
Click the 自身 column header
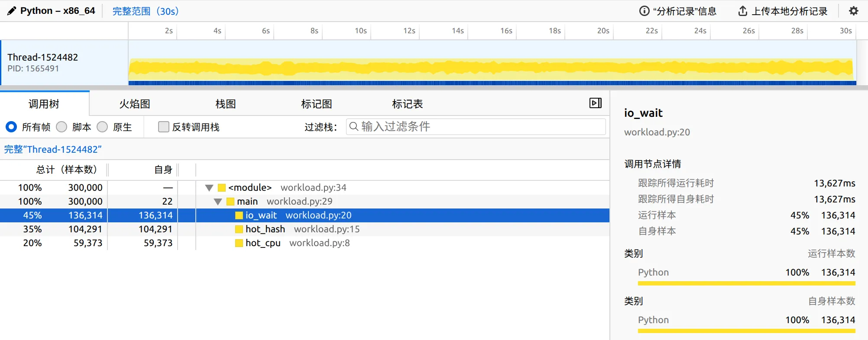[x=164, y=170]
